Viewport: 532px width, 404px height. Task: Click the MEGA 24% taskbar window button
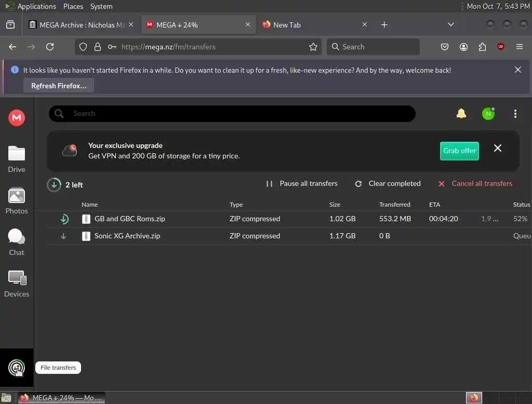point(61,398)
